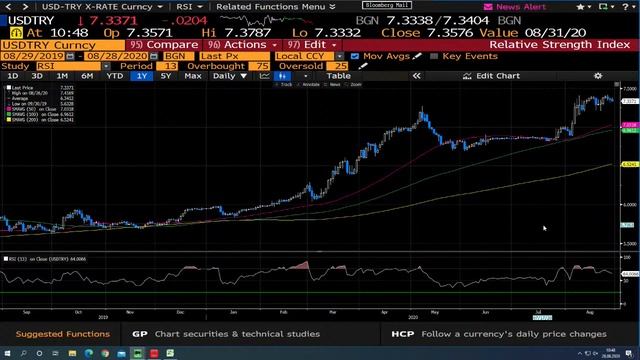640x360 pixels.
Task: Toggle the Annotate option
Action: pyautogui.click(x=309, y=84)
